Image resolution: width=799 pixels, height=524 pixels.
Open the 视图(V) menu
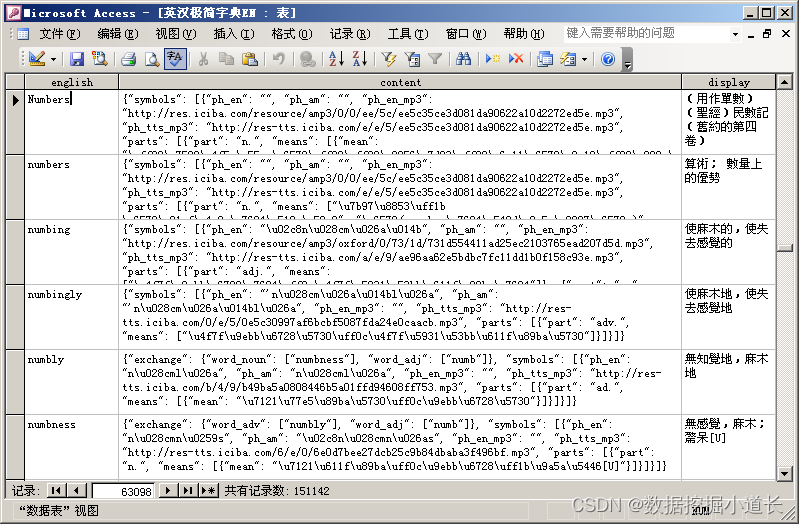176,34
